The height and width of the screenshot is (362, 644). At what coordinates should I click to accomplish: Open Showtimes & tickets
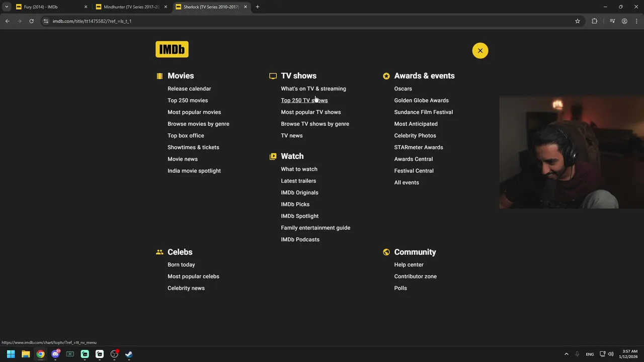(x=193, y=147)
